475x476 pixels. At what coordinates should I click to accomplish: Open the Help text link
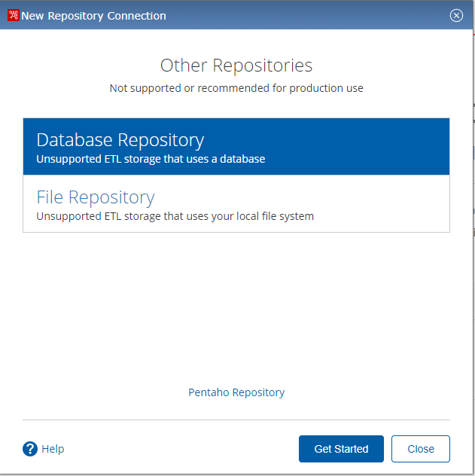point(53,449)
